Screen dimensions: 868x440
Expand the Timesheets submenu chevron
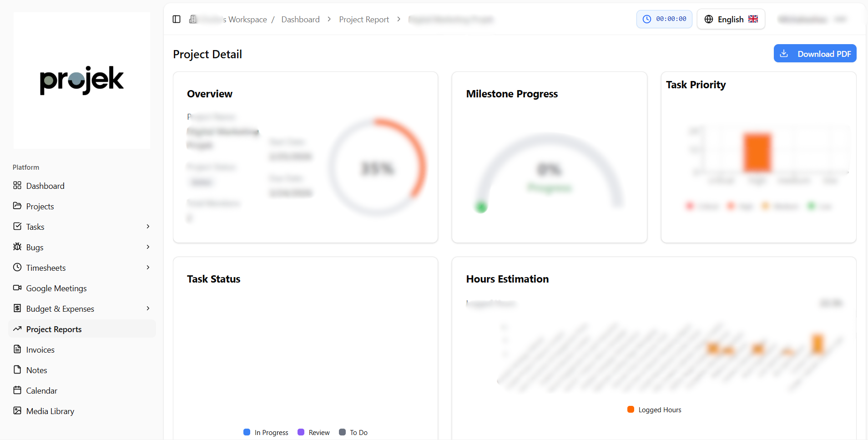tap(148, 268)
